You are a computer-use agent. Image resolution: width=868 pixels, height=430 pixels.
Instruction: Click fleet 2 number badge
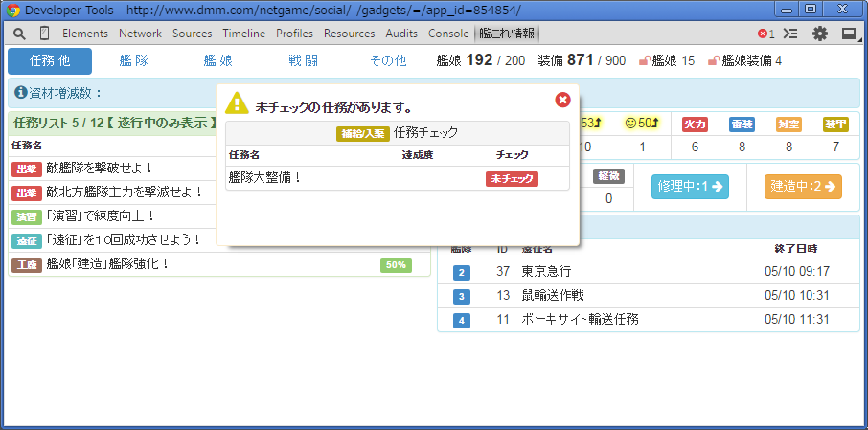pos(462,272)
